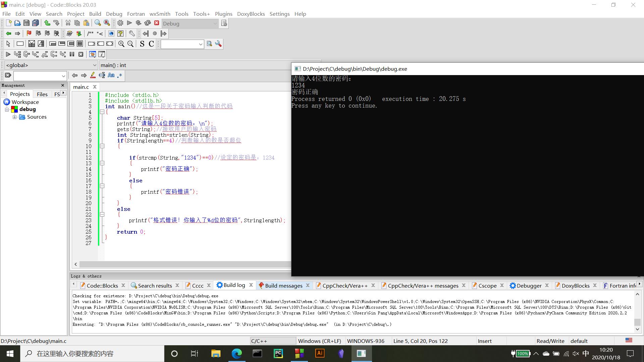Click the Save all files icon
Image resolution: width=644 pixels, height=362 pixels.
36,23
